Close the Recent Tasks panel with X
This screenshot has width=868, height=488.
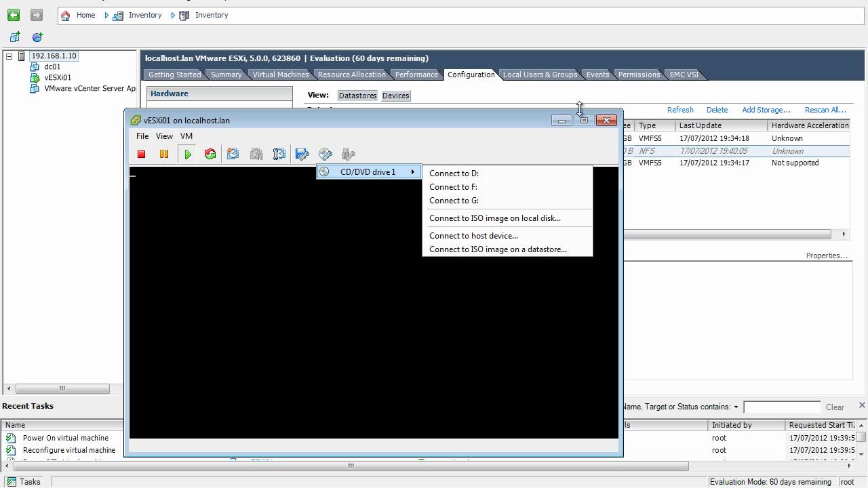tap(862, 405)
